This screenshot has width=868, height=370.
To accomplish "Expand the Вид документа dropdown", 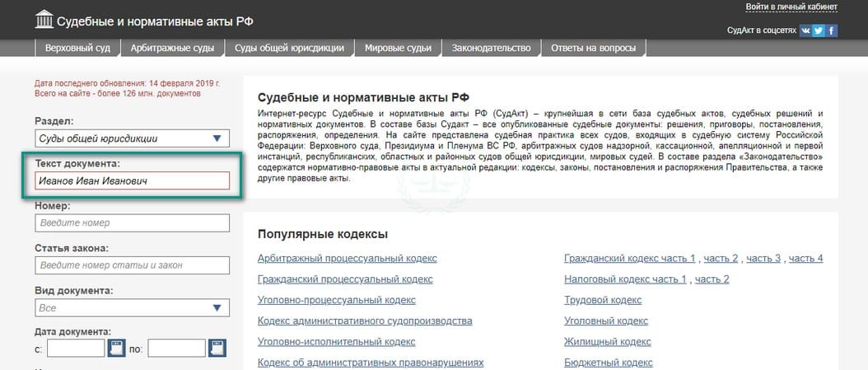I will click(132, 308).
